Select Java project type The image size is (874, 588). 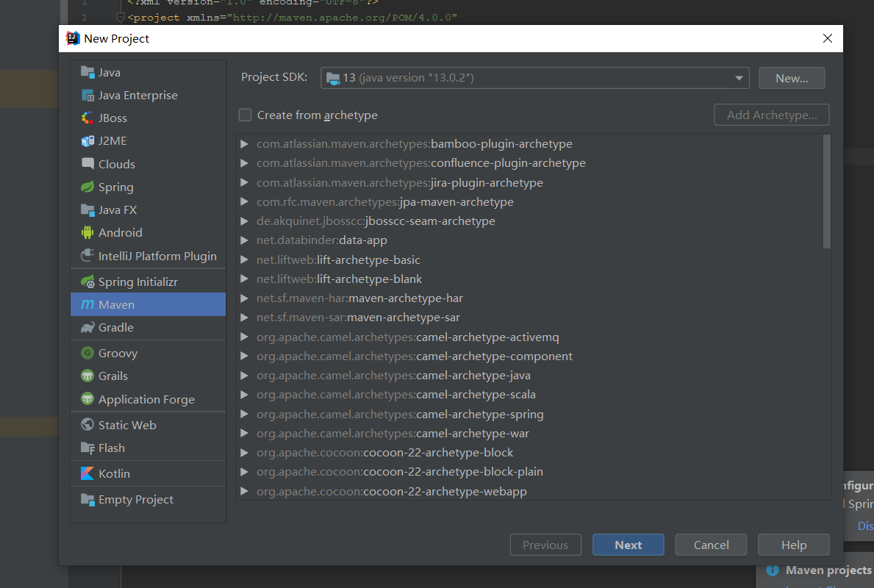point(148,73)
